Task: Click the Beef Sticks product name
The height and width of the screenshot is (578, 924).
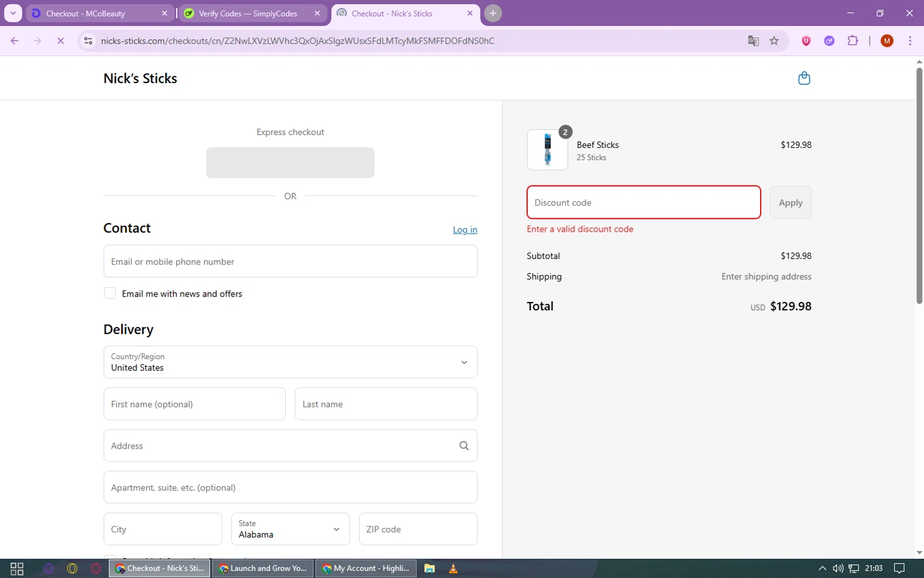Action: coord(598,145)
